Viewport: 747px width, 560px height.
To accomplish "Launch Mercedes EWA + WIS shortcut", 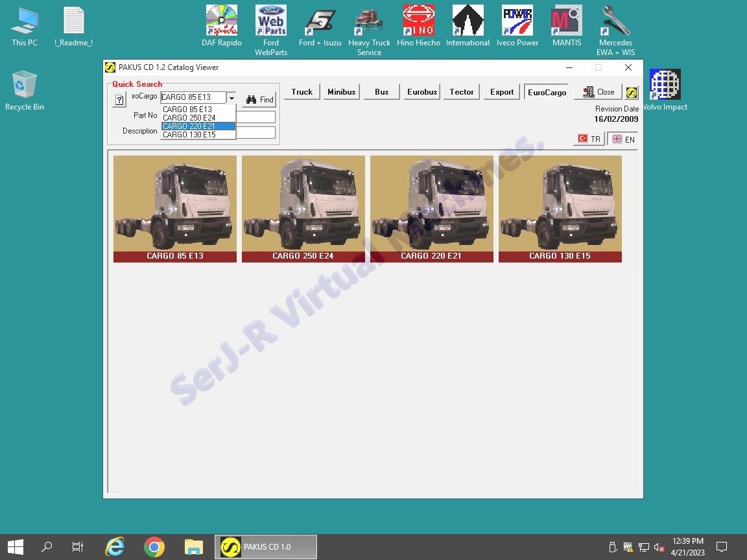I will coord(615,30).
